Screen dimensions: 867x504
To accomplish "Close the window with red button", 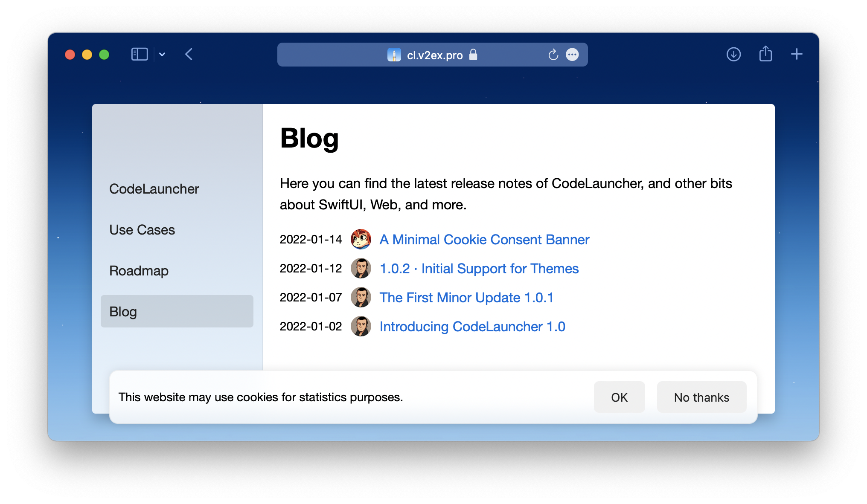I will click(x=70, y=55).
